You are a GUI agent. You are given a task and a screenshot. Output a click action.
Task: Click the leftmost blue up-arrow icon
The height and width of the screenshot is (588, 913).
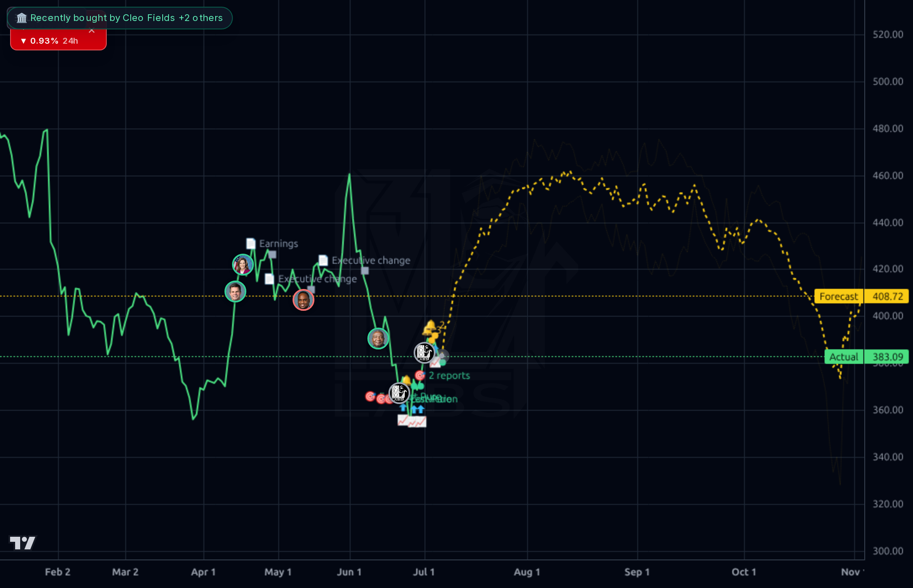403,408
